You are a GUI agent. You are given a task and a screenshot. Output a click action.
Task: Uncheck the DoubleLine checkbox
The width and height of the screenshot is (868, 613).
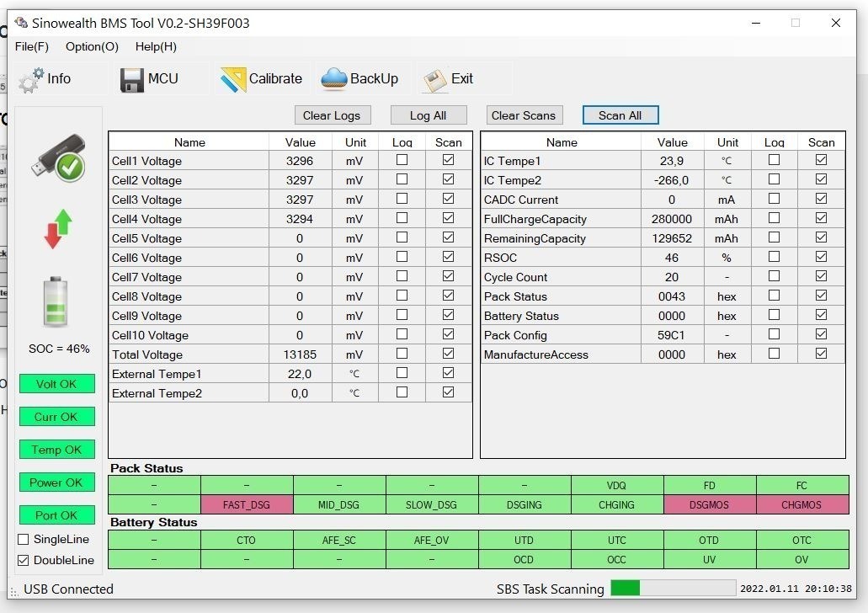click(24, 561)
